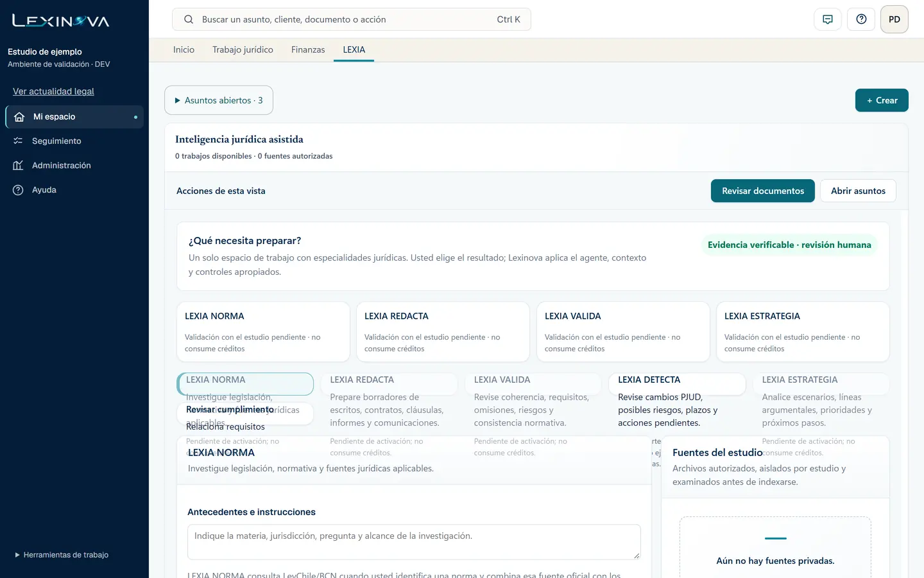Select Mi espacio in sidebar

[74, 117]
